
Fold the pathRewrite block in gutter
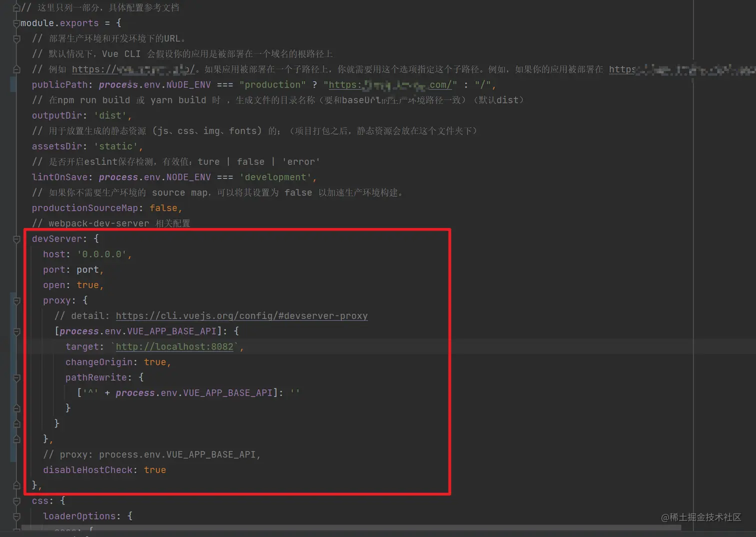[x=16, y=378]
